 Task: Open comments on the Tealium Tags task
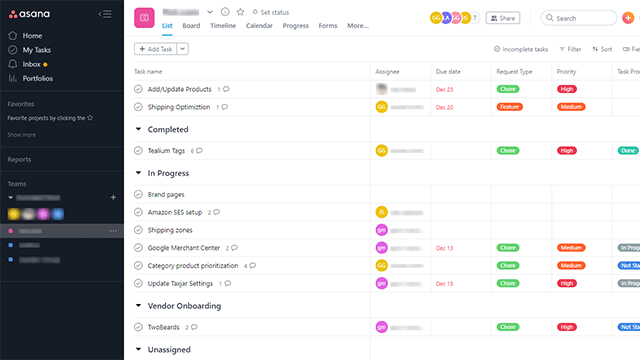[x=197, y=151]
